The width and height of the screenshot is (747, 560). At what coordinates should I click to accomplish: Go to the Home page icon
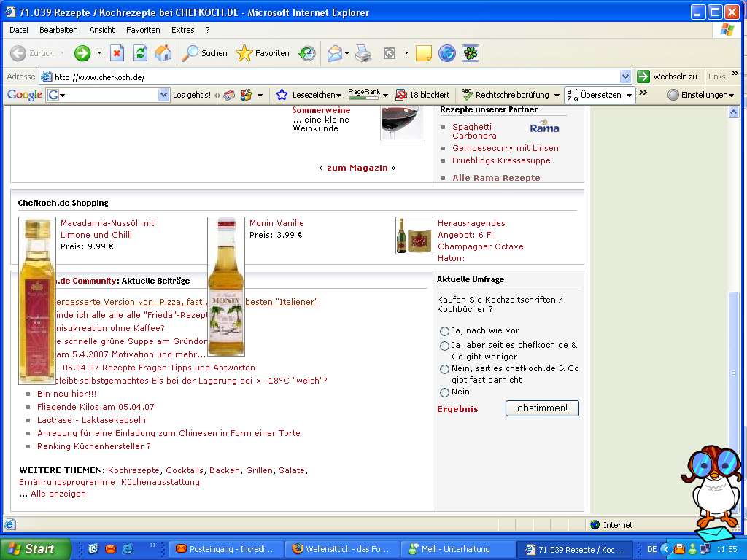click(163, 53)
